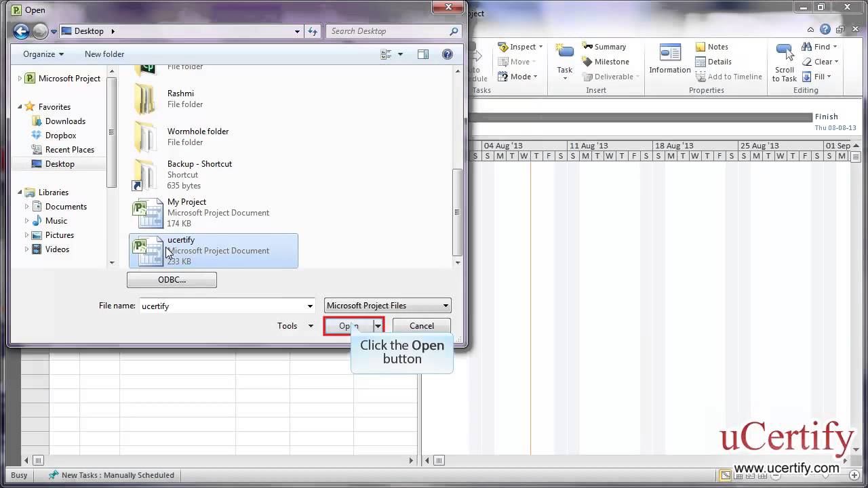Go to Dropbox in Favorites
Image resolution: width=868 pixels, height=488 pixels.
(60, 136)
